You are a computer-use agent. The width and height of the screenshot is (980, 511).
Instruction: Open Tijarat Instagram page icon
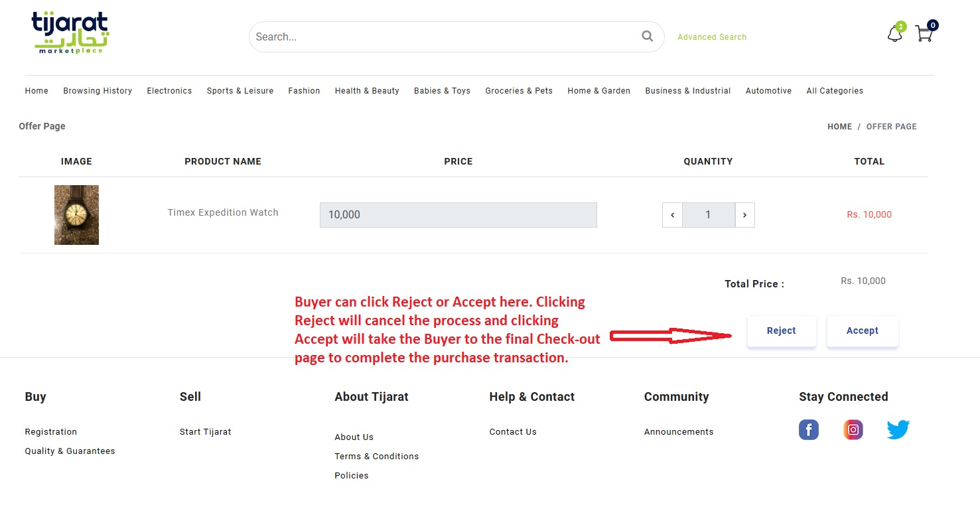coord(853,430)
